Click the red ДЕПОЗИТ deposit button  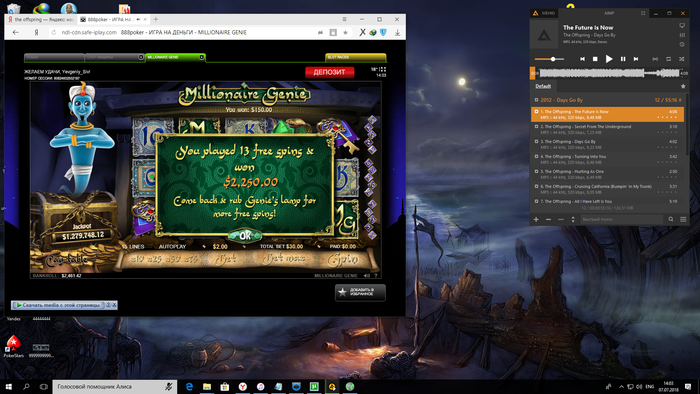point(329,72)
